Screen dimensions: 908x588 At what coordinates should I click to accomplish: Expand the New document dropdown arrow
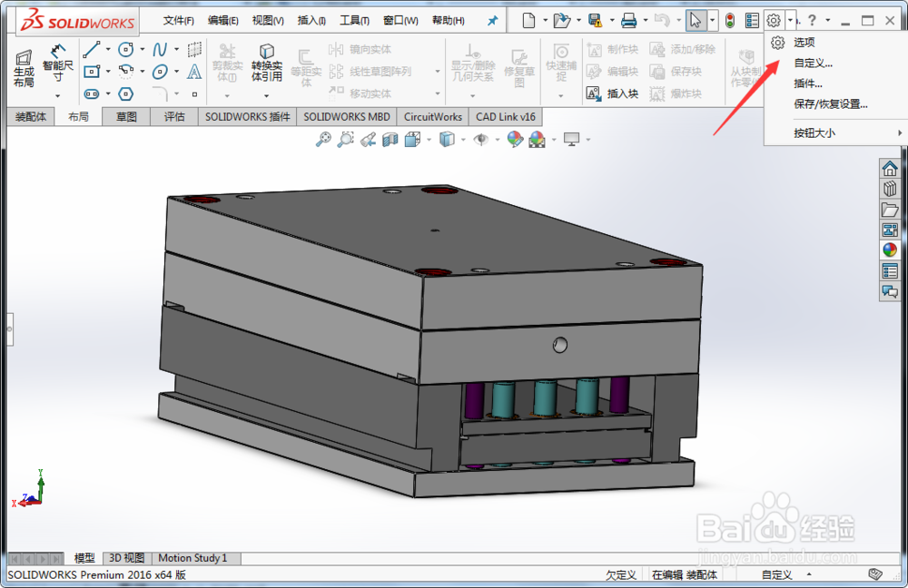point(545,21)
